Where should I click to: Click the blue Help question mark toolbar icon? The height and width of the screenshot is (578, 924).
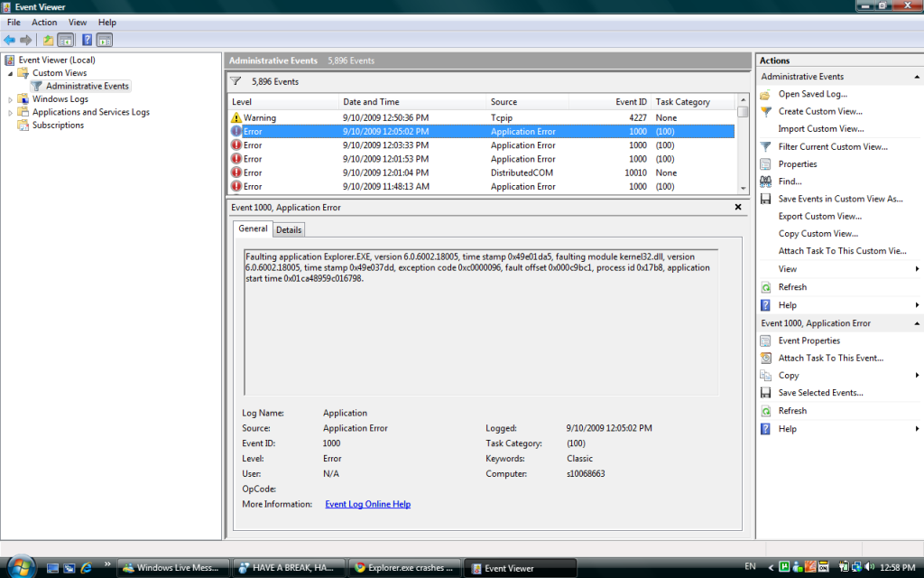(x=88, y=40)
